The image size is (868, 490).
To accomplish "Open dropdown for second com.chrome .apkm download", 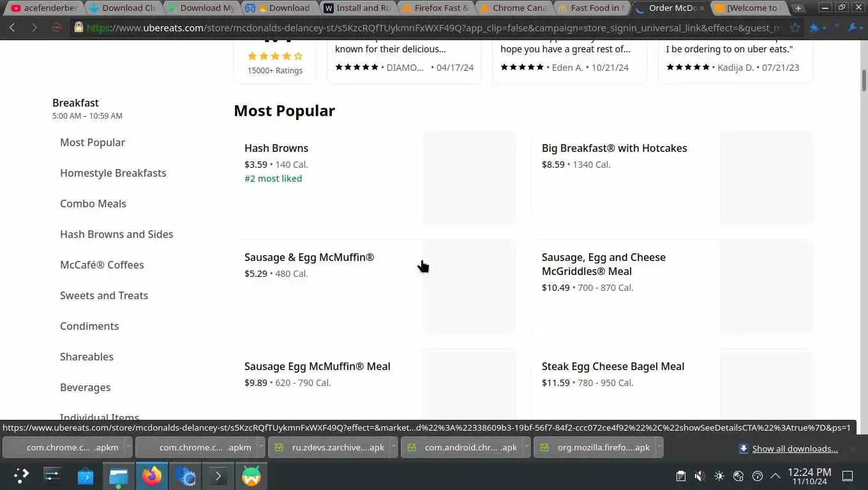I will coord(260,447).
